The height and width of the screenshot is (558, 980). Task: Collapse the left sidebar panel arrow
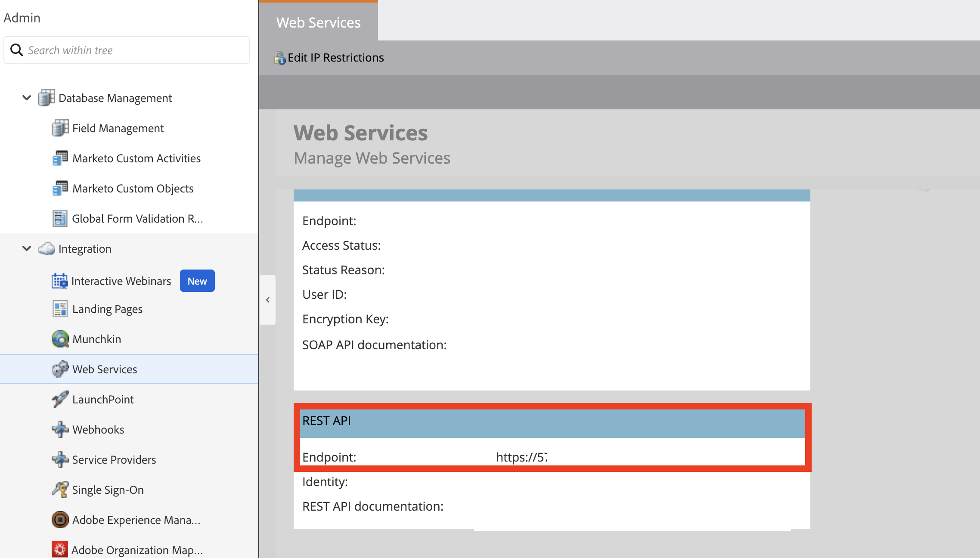[268, 300]
